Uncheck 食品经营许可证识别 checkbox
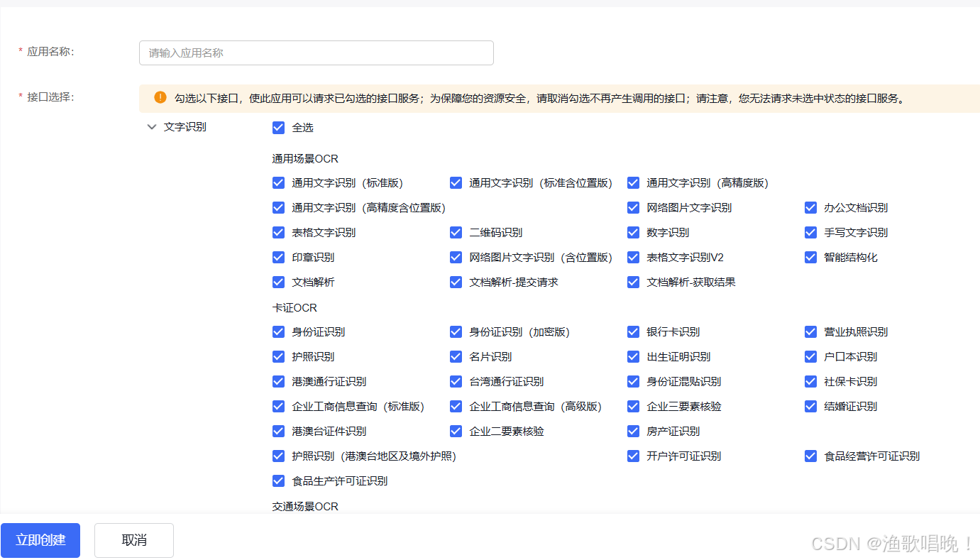This screenshot has width=980, height=560. click(810, 456)
